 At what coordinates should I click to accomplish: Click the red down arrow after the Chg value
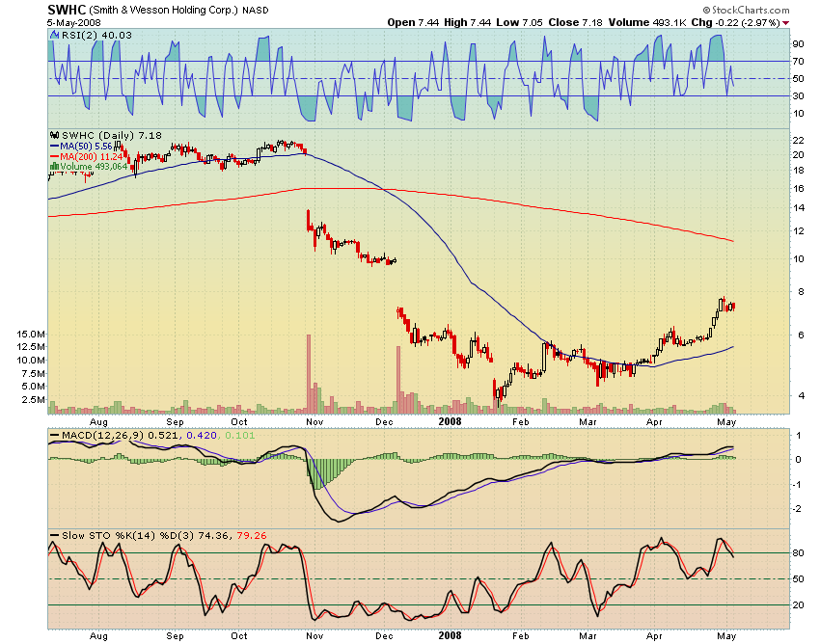coord(786,22)
